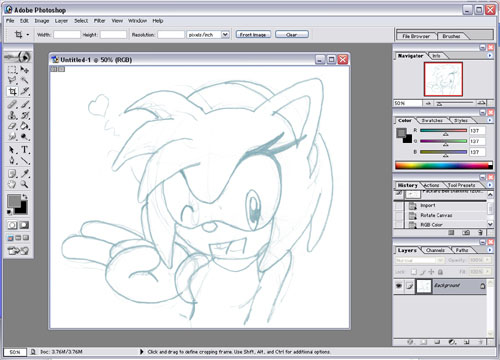The width and height of the screenshot is (500, 360).
Task: Reset default foreground and background colors
Action: pyautogui.click(x=10, y=212)
